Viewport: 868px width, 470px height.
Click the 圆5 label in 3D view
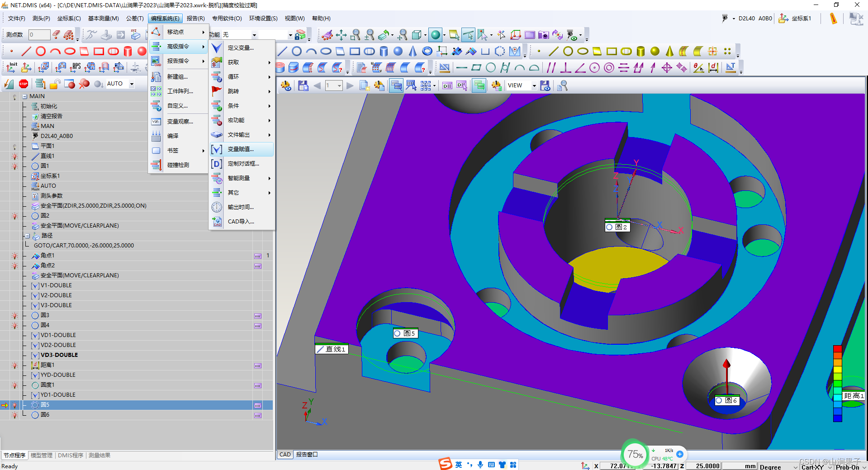[405, 333]
